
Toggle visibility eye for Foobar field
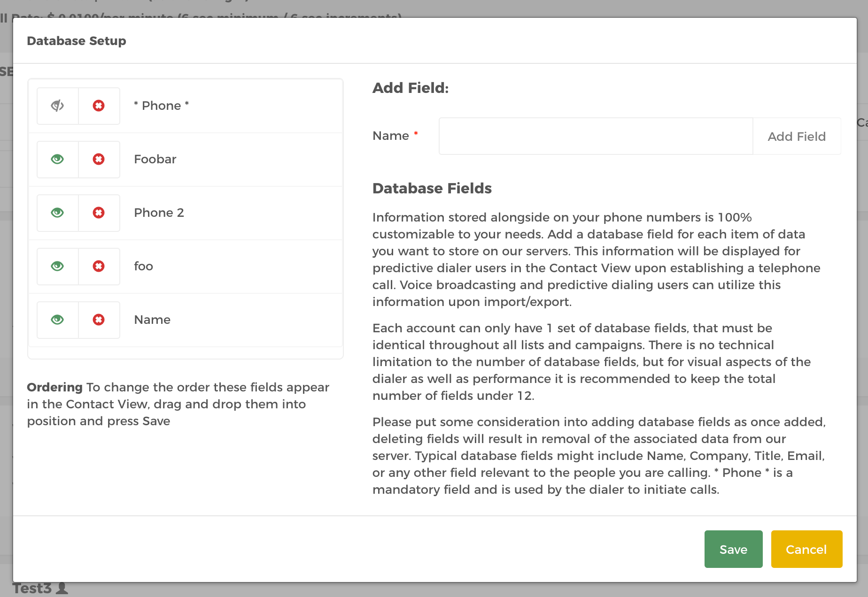click(x=58, y=160)
